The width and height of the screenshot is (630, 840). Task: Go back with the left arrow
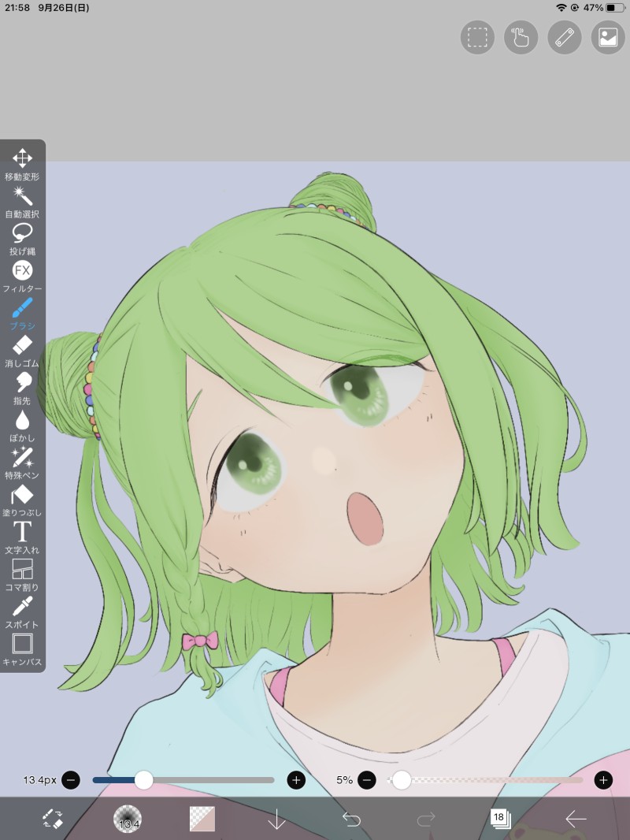click(x=576, y=819)
